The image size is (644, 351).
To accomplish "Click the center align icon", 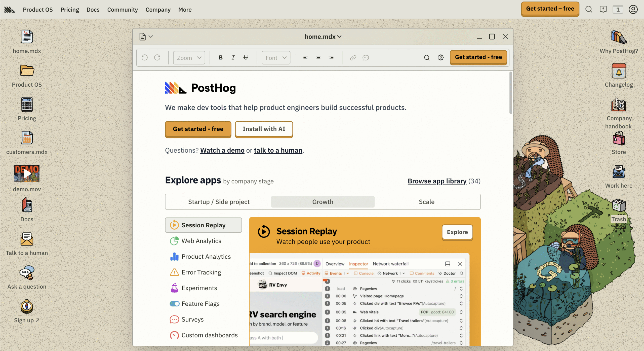I will point(318,58).
